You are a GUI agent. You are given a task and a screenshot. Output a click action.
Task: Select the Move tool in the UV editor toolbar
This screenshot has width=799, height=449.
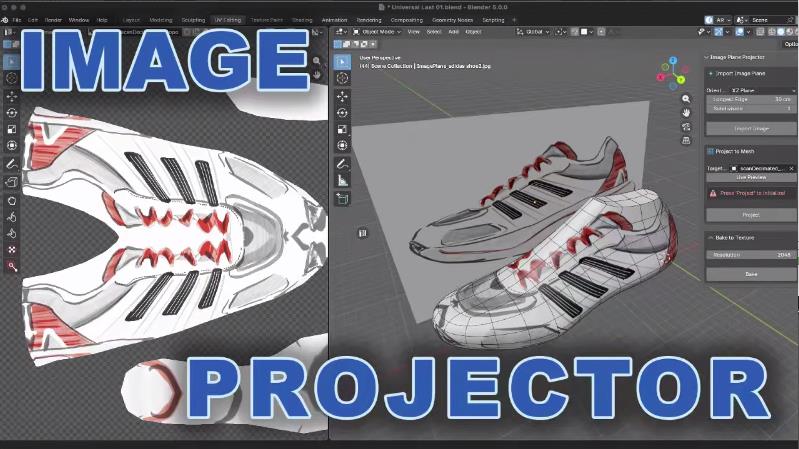11,96
